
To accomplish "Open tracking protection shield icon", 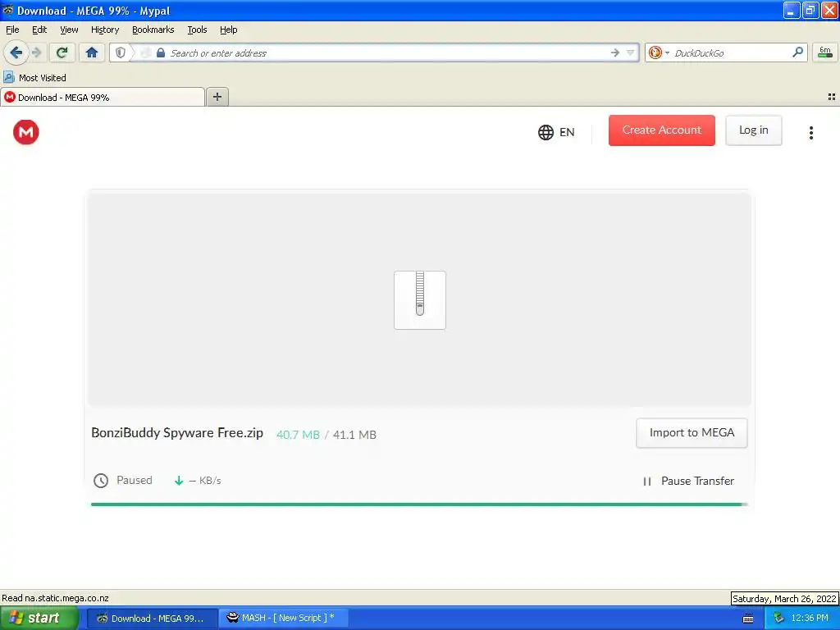I will click(121, 52).
